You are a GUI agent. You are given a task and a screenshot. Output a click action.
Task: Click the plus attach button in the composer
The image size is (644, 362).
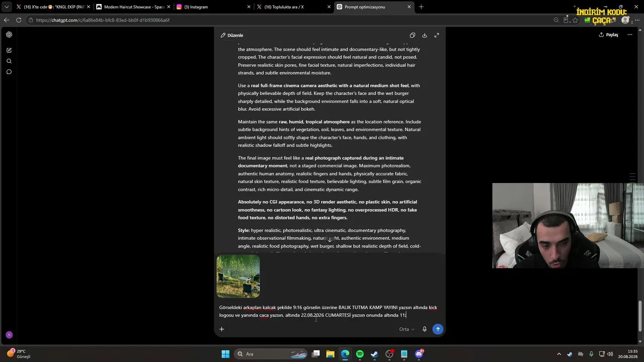click(221, 329)
